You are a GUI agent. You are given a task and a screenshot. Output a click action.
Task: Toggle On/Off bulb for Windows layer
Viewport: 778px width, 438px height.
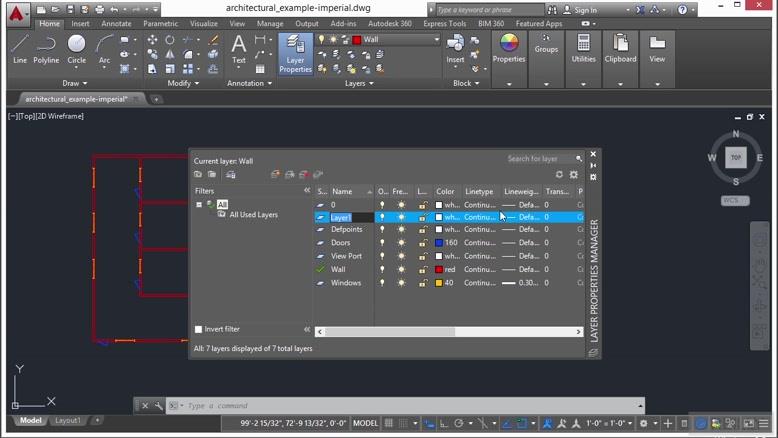(382, 283)
